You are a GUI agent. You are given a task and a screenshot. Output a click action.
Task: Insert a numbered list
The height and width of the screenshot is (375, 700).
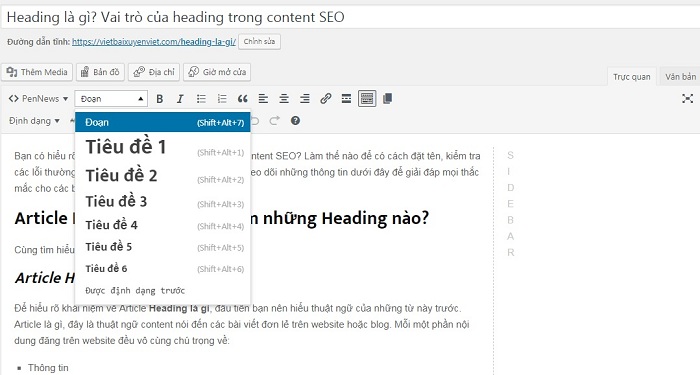pos(222,99)
